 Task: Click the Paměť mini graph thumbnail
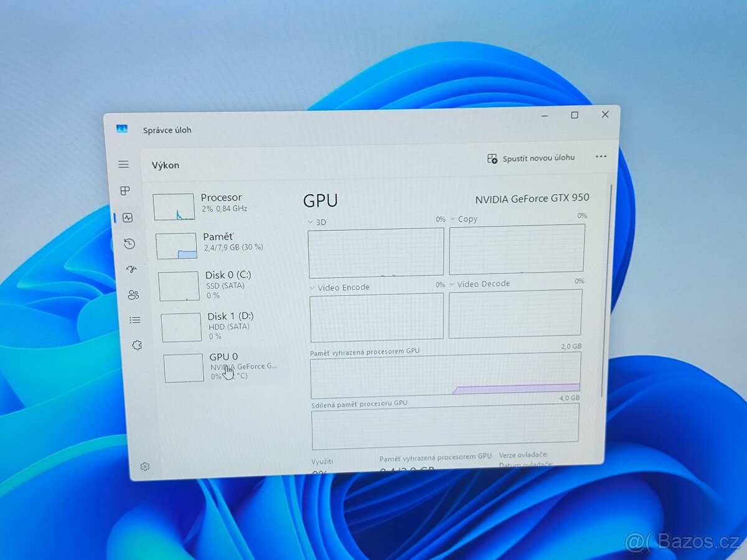(176, 246)
